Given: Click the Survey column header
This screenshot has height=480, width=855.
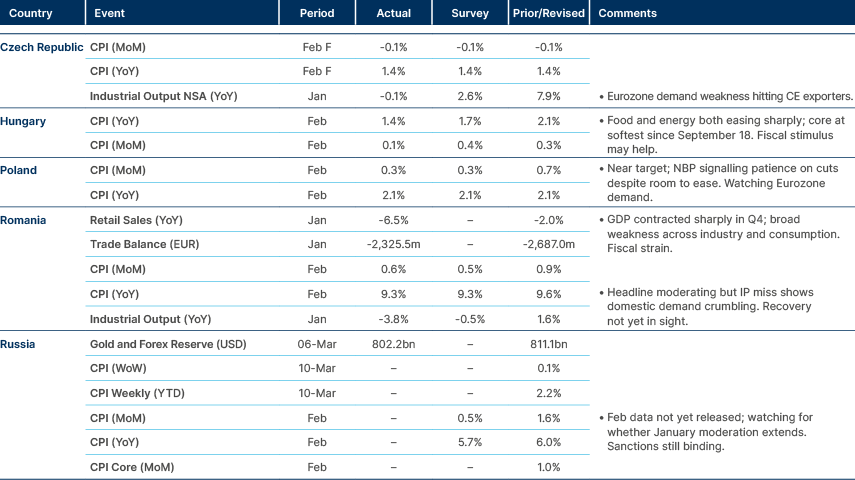Looking at the screenshot, I should [469, 13].
